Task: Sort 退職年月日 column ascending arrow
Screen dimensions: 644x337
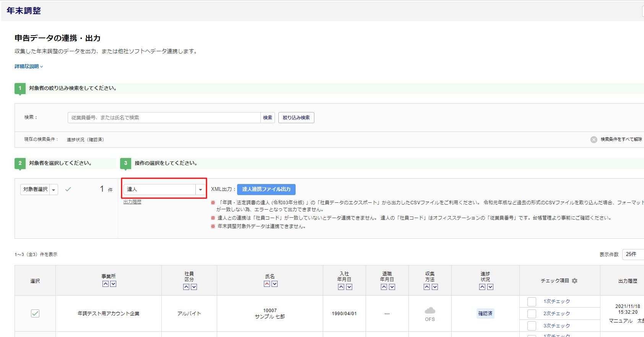Action: (x=384, y=287)
